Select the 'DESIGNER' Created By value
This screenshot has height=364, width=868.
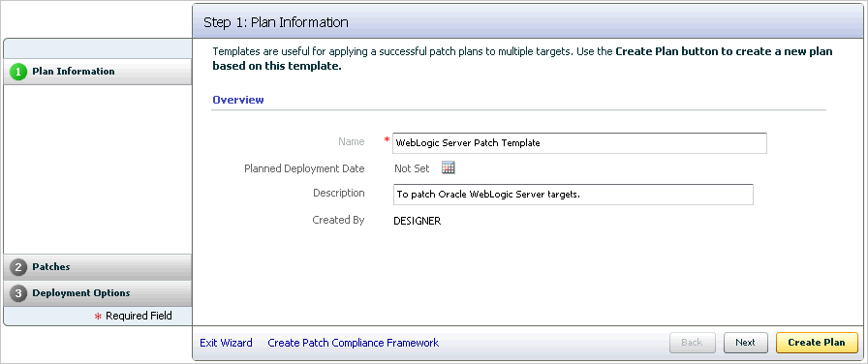coord(417,221)
